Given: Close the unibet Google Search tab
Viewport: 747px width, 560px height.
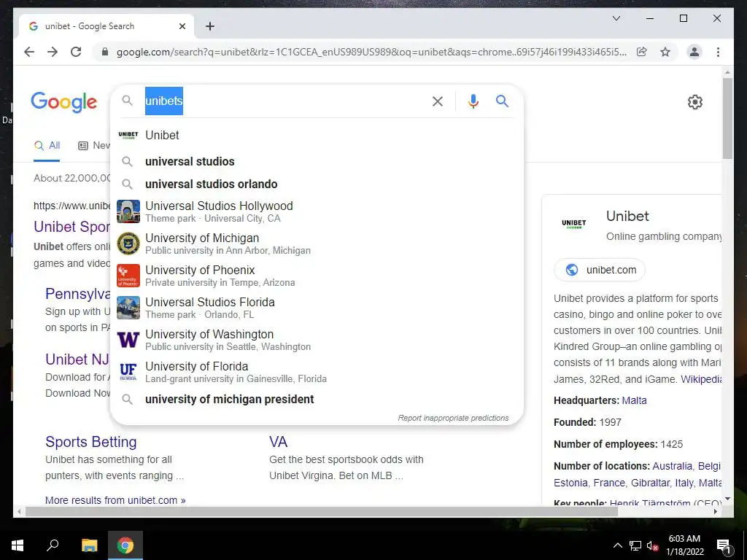Looking at the screenshot, I should tap(182, 26).
